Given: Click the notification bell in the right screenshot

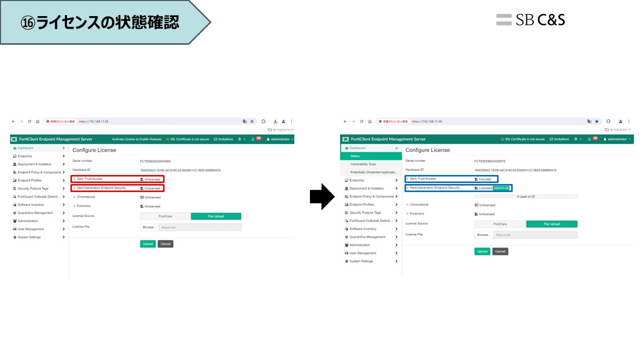Looking at the screenshot, I should point(589,139).
